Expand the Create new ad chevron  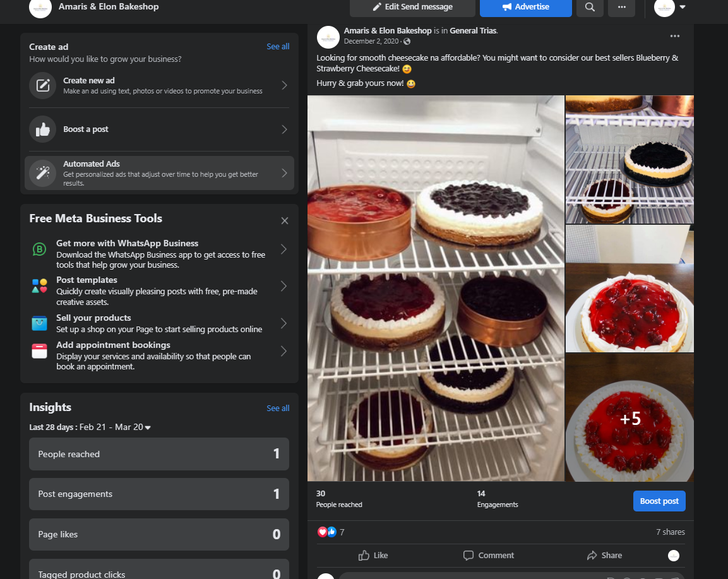[285, 85]
